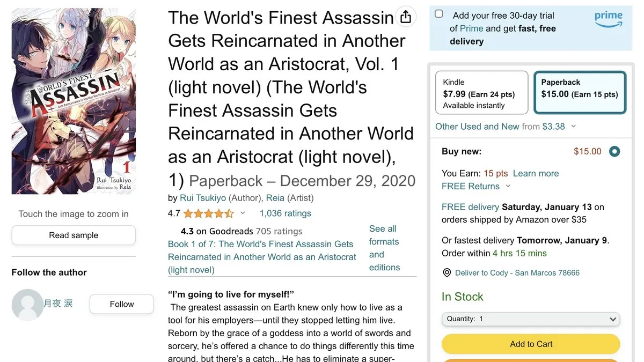Open the 1,036 ratings link
644x362 pixels.
pyautogui.click(x=285, y=213)
